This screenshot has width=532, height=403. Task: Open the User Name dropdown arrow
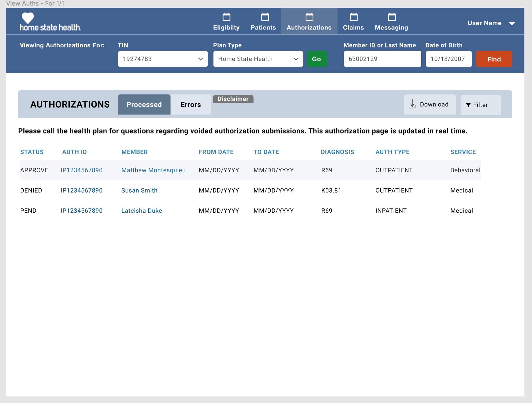[512, 24]
